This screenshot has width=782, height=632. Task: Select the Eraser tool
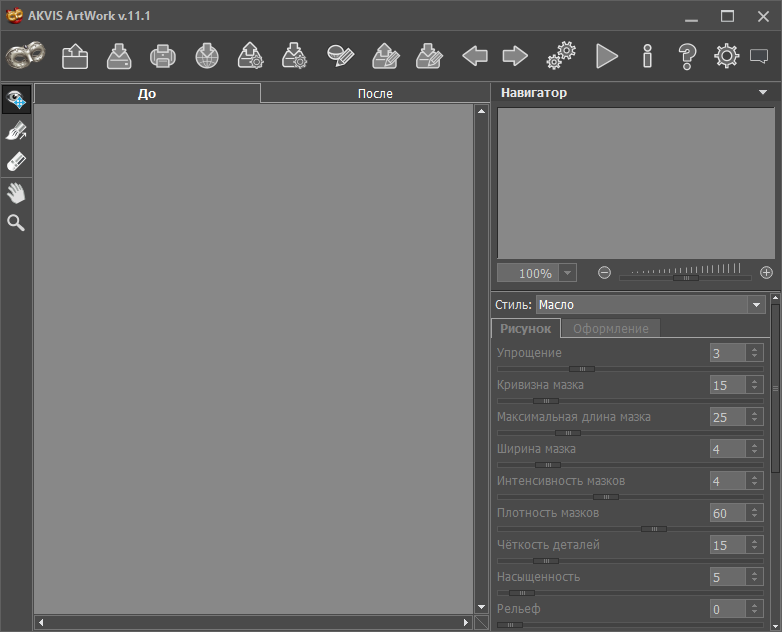(16, 162)
